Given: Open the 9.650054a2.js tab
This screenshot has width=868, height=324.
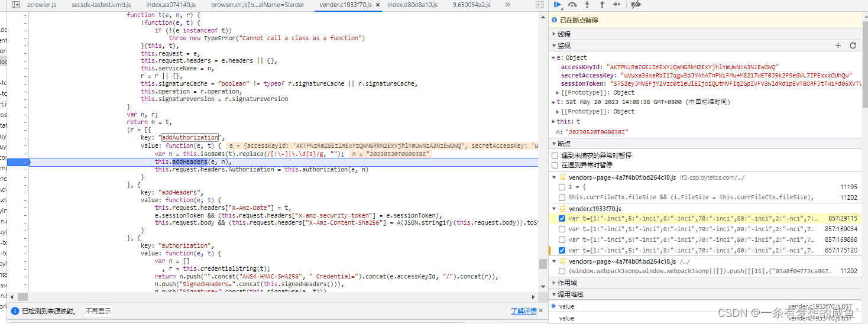Looking at the screenshot, I should tap(471, 5).
